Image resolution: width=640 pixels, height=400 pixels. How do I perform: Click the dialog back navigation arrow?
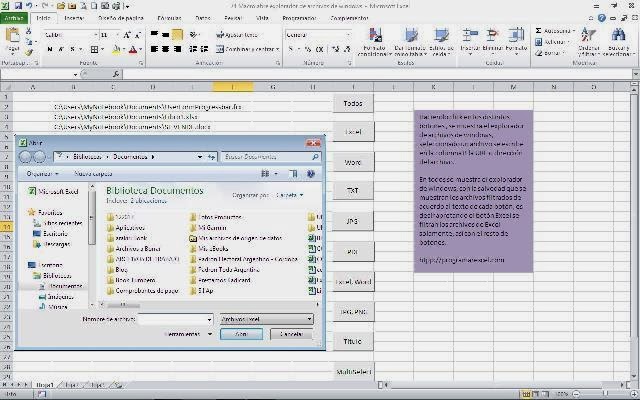coord(25,157)
